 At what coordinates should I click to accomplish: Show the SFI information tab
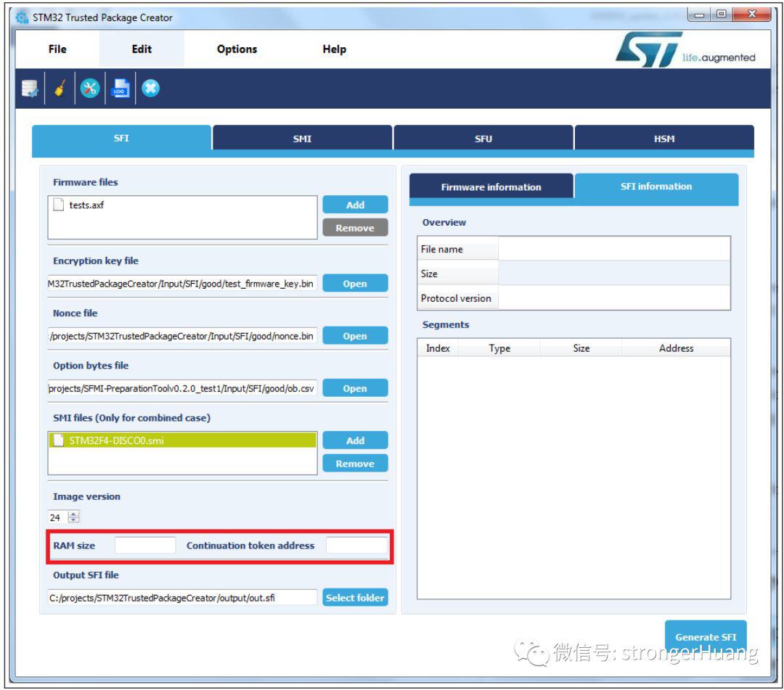(656, 186)
